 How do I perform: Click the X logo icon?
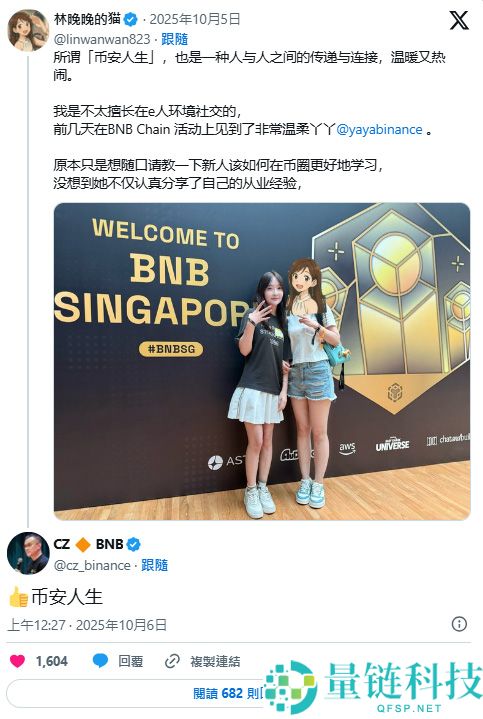tap(459, 21)
